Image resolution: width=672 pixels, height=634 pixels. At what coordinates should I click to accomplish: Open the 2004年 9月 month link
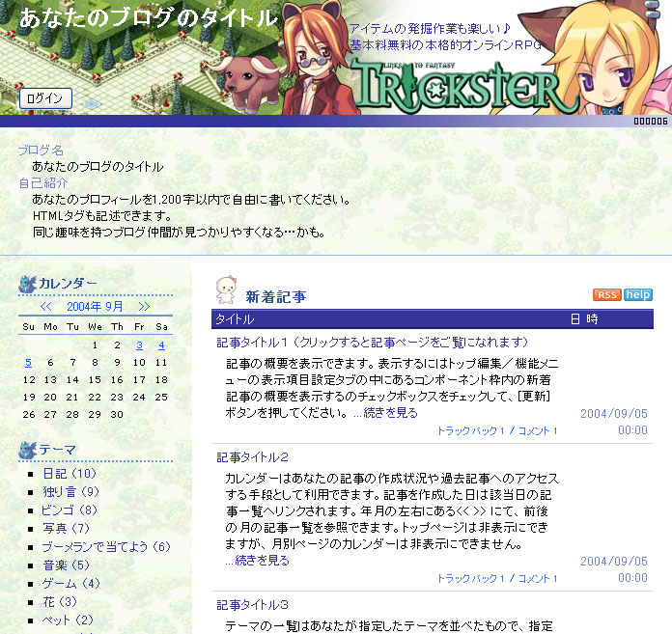(95, 306)
